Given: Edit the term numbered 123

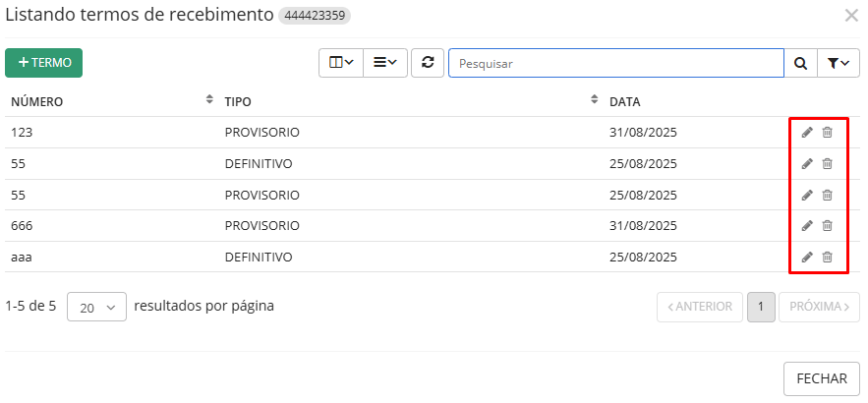Looking at the screenshot, I should point(807,133).
